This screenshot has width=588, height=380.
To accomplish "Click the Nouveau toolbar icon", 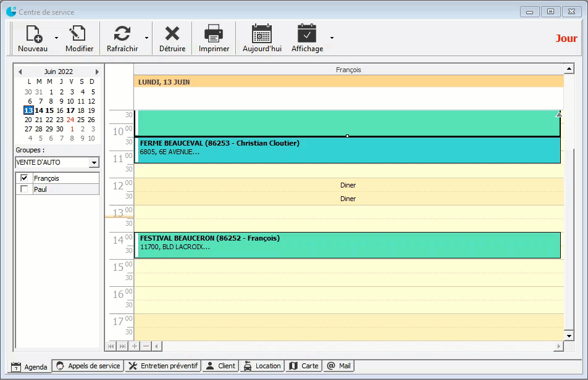I will click(33, 34).
